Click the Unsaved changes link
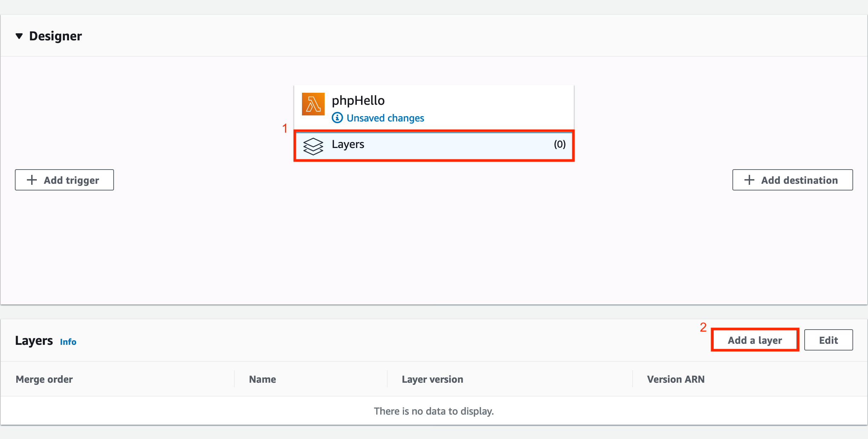The image size is (868, 439). (x=385, y=118)
